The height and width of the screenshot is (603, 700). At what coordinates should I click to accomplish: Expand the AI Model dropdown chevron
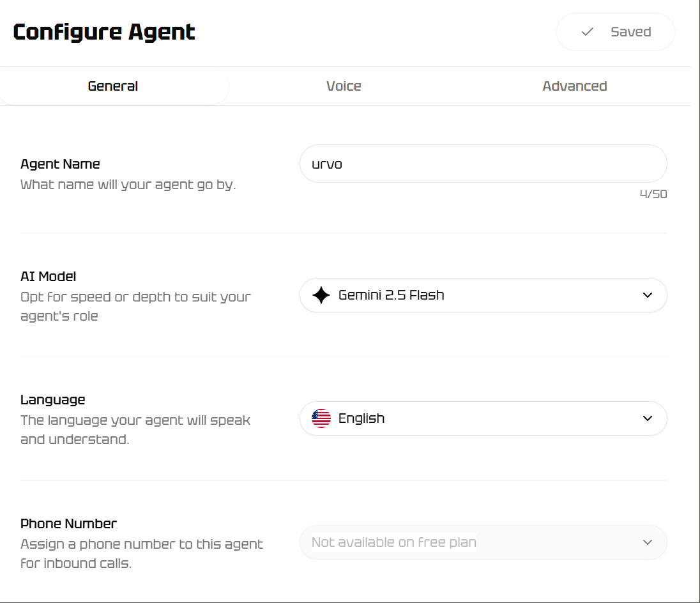tap(648, 295)
